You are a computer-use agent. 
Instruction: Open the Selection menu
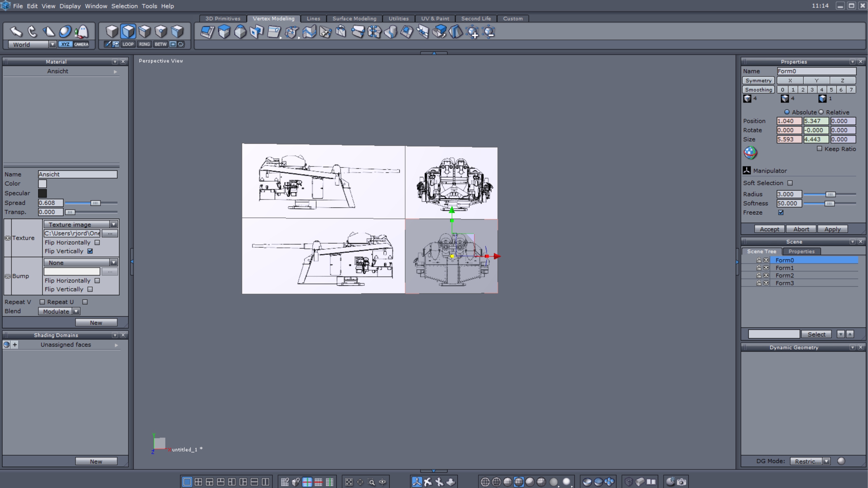[124, 6]
